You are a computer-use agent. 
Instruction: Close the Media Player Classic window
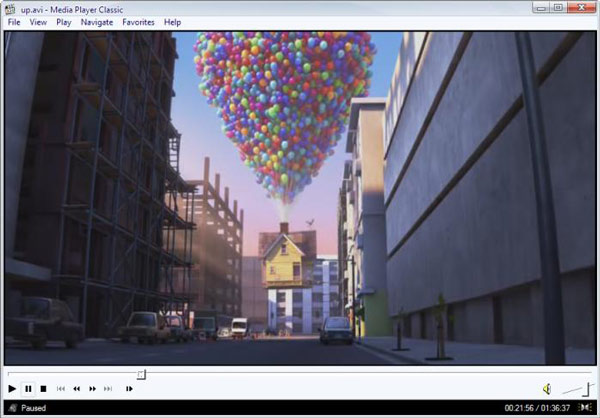(581, 8)
